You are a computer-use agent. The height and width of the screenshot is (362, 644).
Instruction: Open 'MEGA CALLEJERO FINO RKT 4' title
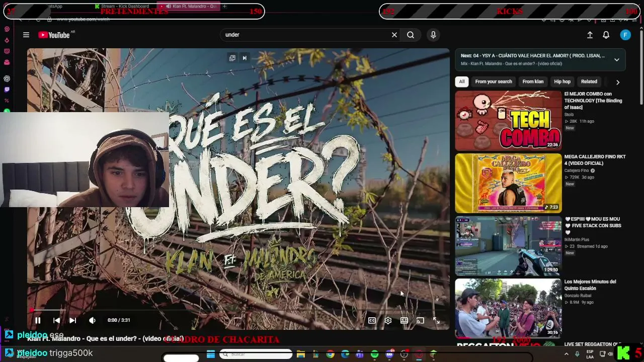click(595, 160)
